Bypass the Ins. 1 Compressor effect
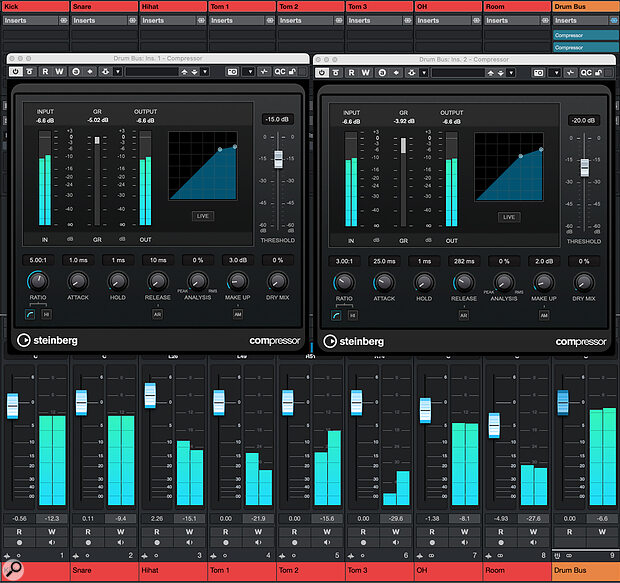This screenshot has width=620, height=583. [30, 72]
